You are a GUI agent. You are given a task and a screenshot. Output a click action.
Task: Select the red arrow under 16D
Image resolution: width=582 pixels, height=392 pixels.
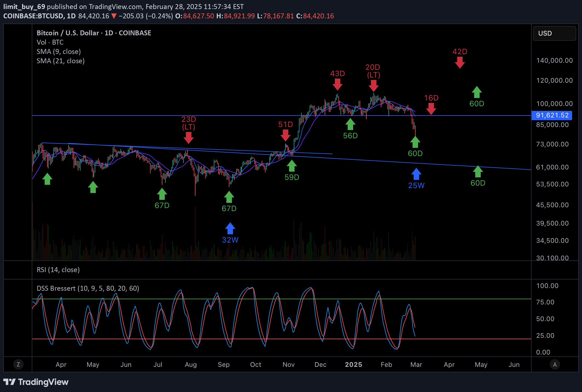(x=431, y=109)
